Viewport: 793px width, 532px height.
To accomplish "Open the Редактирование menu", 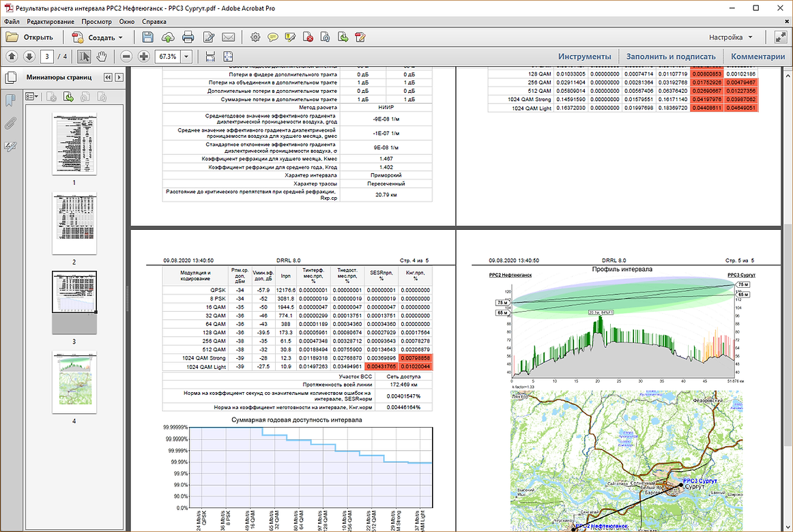I will point(51,22).
